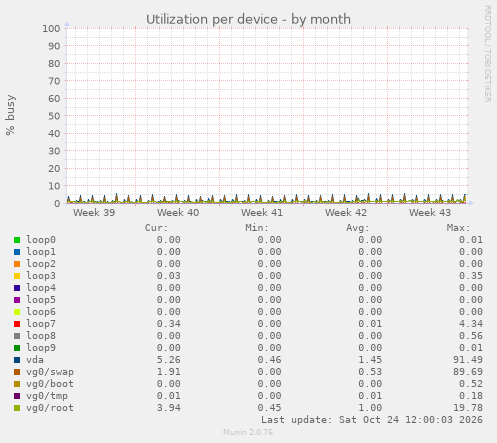Image resolution: width=497 pixels, height=443 pixels.
Task: Click the vg0/boot mustard color swatch
Action: point(17,384)
